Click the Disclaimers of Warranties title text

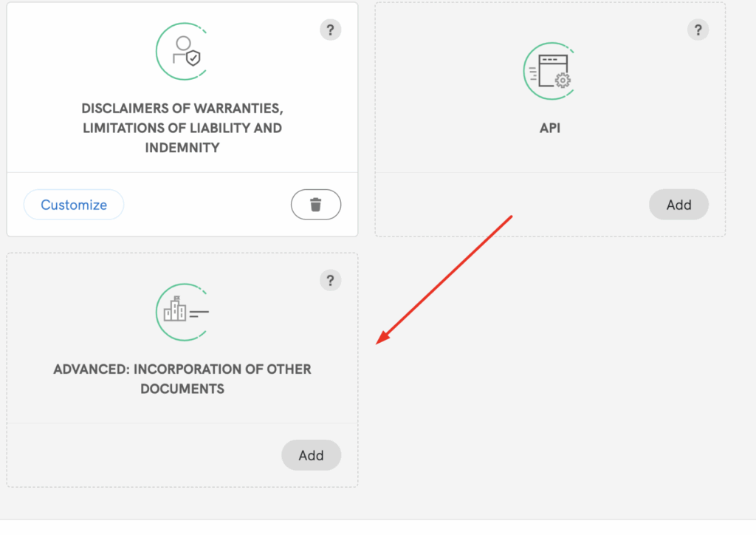tap(182, 128)
